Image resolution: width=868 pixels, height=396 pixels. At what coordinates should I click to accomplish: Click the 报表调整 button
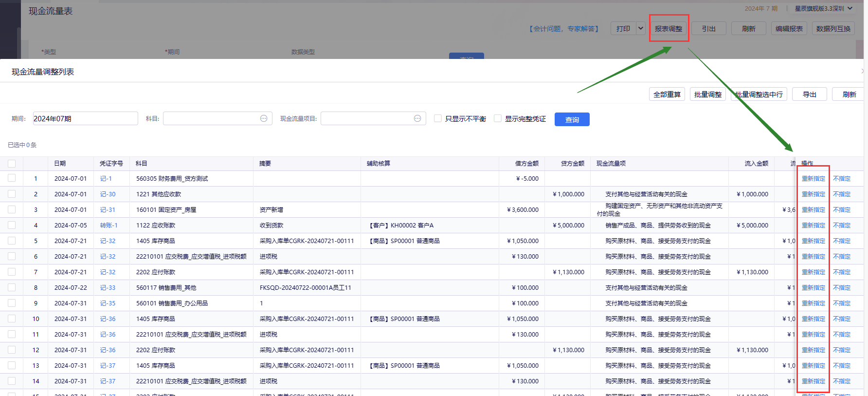click(x=669, y=29)
